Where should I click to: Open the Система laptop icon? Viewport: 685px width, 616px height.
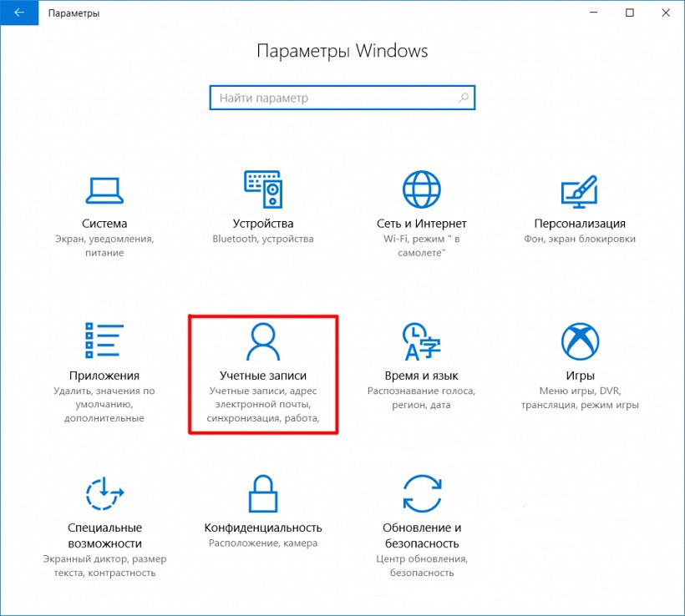[104, 190]
